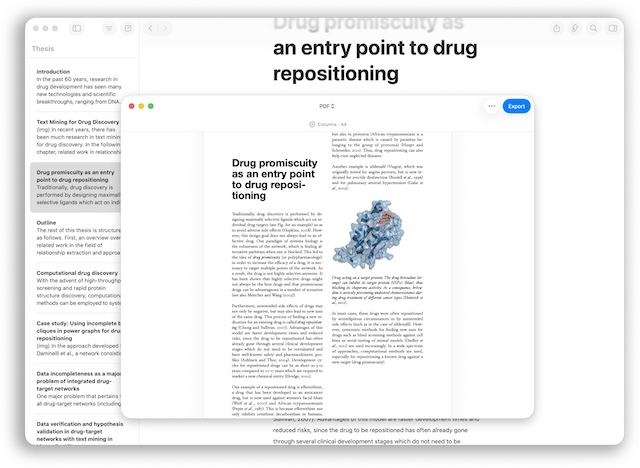This screenshot has width=640, height=468.
Task: Click the filter sheets icon
Action: (109, 28)
